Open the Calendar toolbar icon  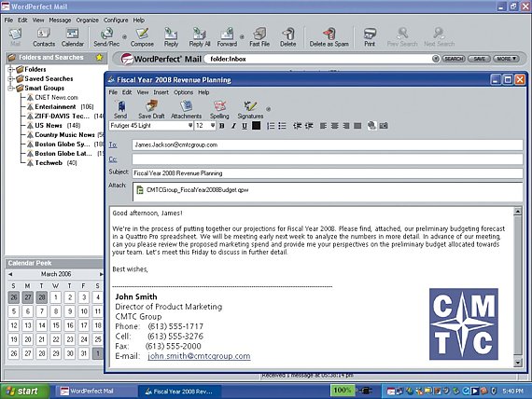(x=72, y=37)
